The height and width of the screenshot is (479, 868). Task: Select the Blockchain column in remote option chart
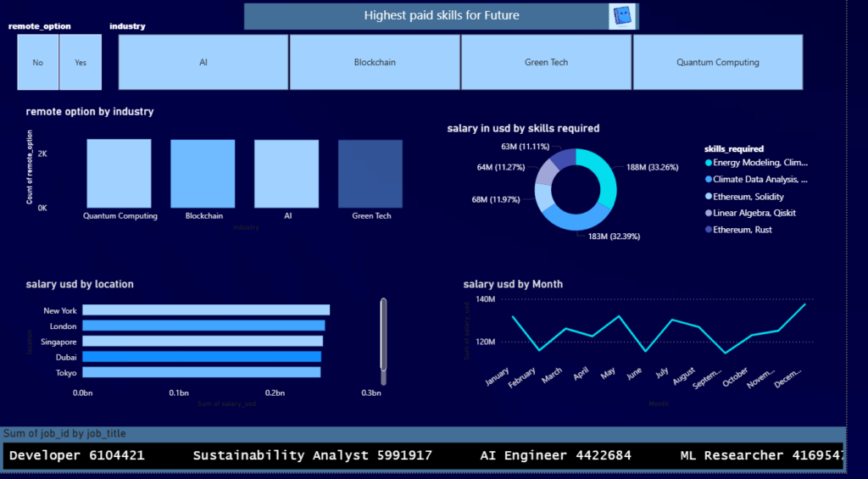pos(203,174)
